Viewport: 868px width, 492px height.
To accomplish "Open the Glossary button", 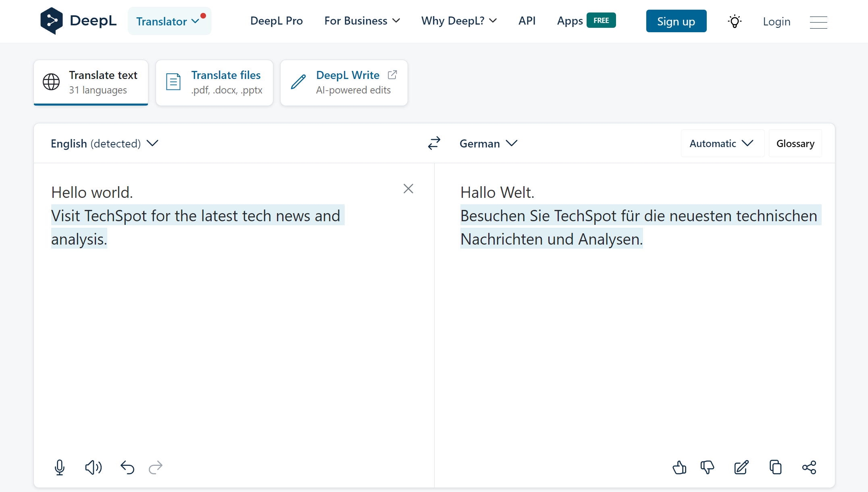I will (x=795, y=143).
